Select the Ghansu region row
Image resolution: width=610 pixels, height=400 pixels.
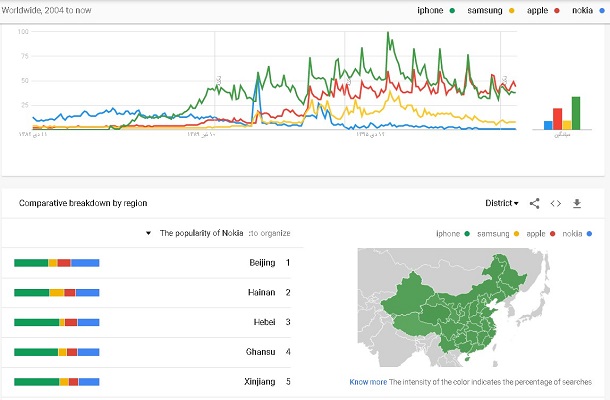coord(147,352)
